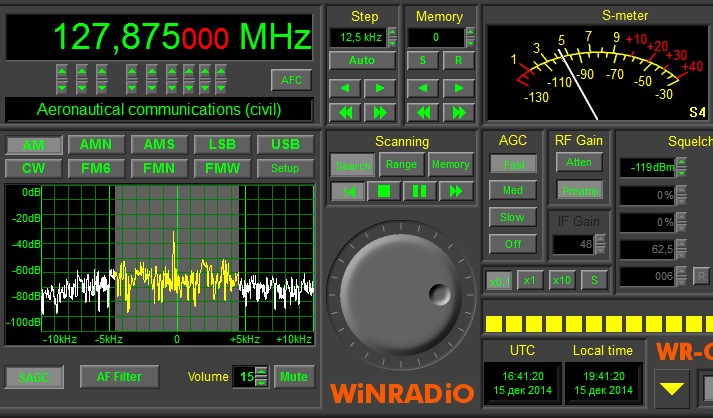Toggle AFC button

coord(291,80)
